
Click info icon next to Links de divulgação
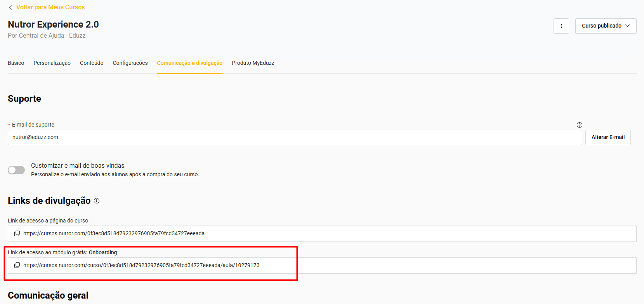click(97, 201)
